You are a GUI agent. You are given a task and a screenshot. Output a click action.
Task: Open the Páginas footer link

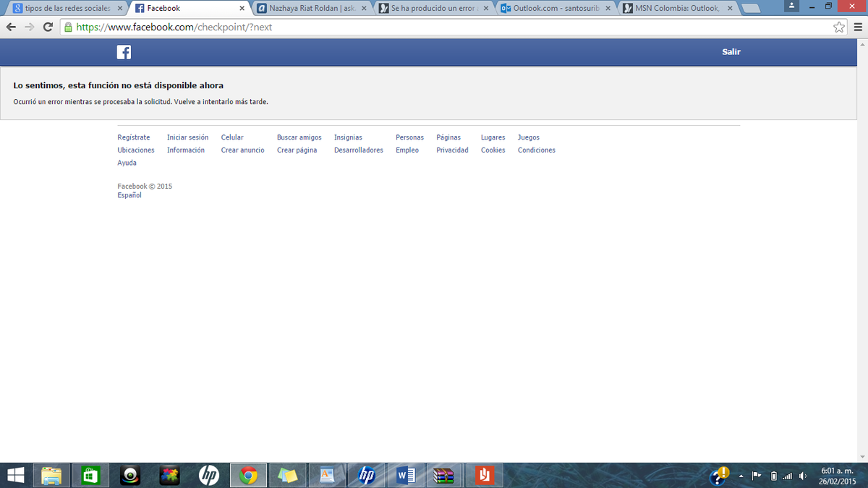click(x=448, y=137)
